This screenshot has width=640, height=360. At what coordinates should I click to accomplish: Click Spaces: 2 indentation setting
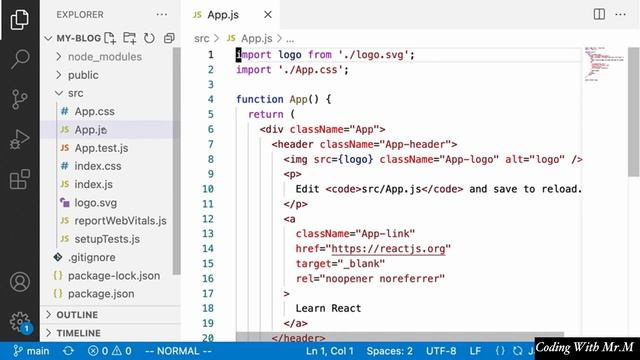click(389, 351)
